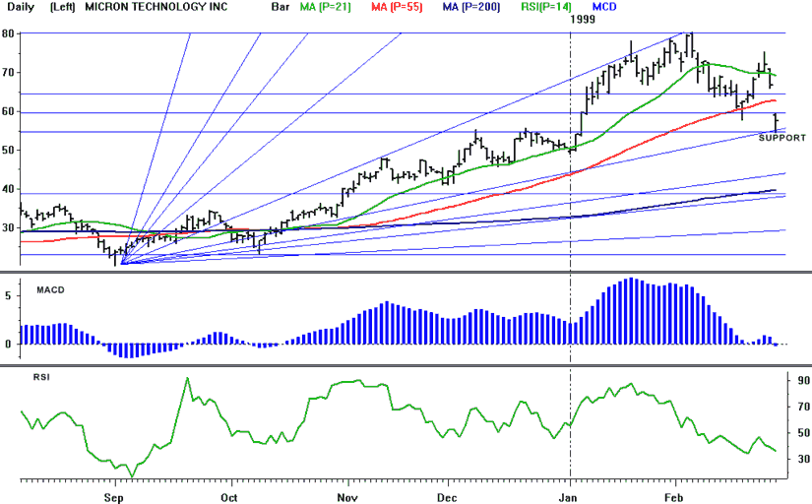Click the 'RSI' panel label
Viewport: 812px width, 504px height.
pos(42,377)
